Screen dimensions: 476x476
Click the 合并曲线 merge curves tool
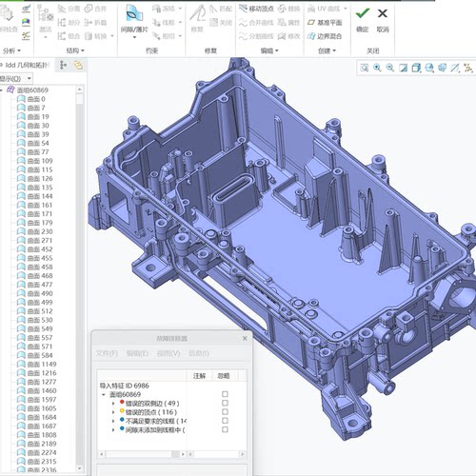[x=256, y=23]
